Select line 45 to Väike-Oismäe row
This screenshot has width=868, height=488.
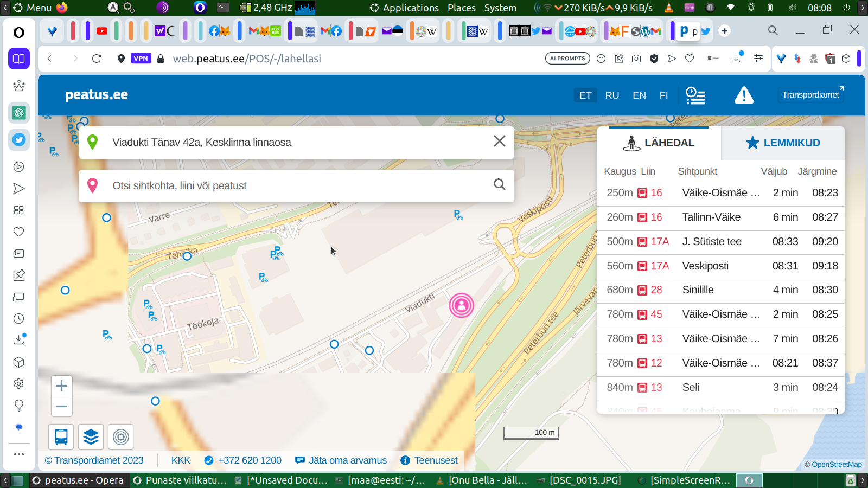(721, 314)
